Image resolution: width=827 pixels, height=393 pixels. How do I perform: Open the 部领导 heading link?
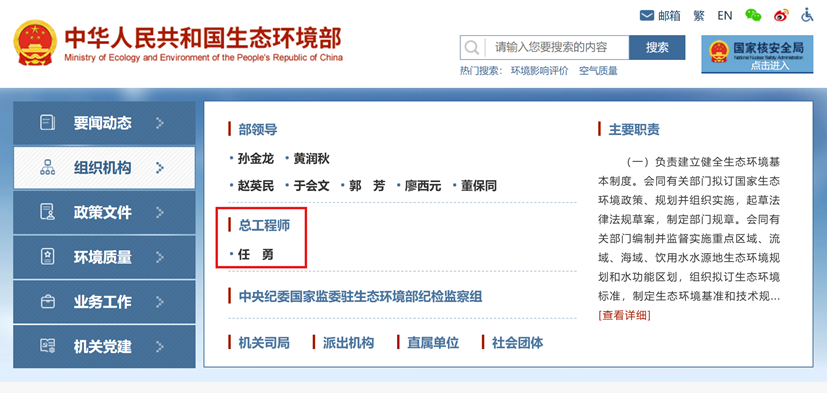(257, 129)
